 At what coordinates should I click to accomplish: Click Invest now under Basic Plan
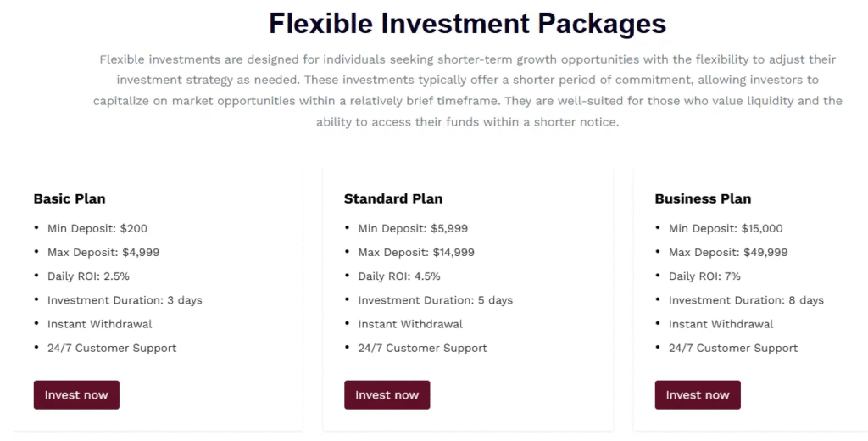click(x=76, y=395)
